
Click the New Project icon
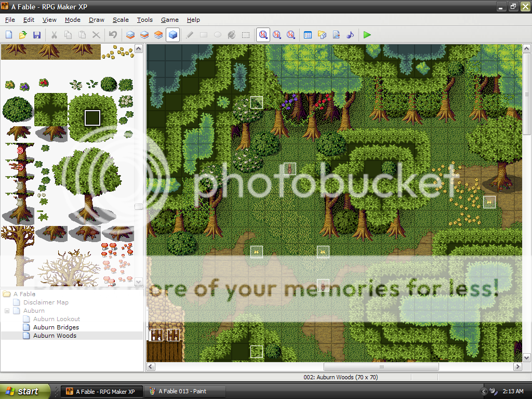coord(9,35)
